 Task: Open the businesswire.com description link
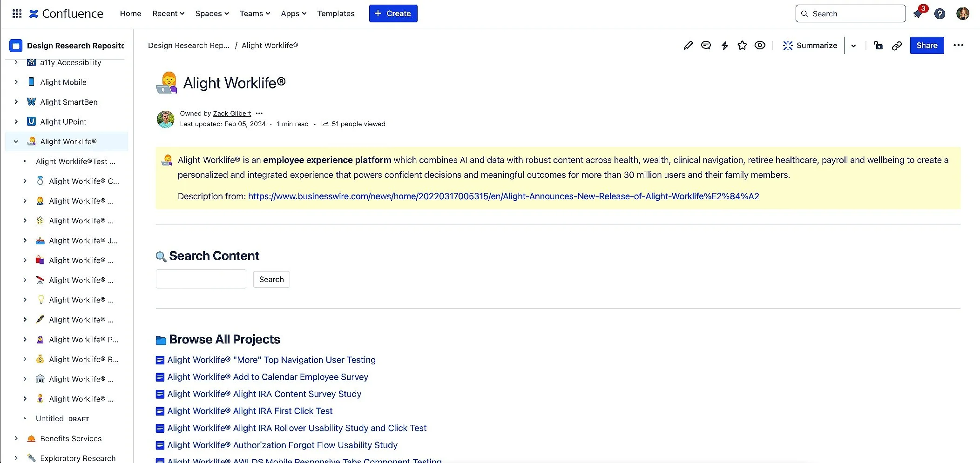(504, 196)
